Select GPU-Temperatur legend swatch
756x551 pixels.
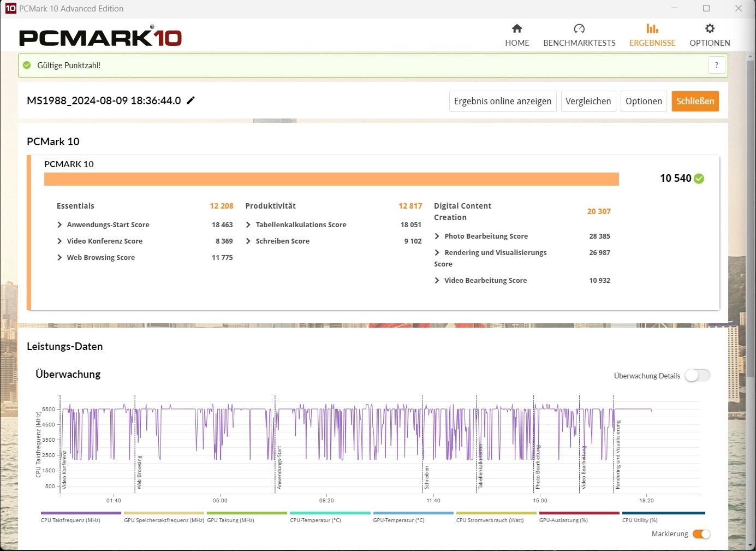click(413, 513)
